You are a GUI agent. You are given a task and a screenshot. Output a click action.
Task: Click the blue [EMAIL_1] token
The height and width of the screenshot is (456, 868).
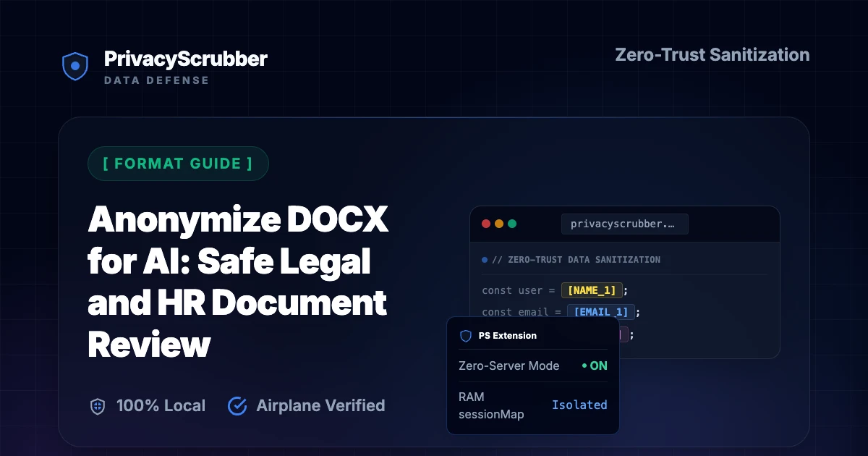tap(601, 312)
